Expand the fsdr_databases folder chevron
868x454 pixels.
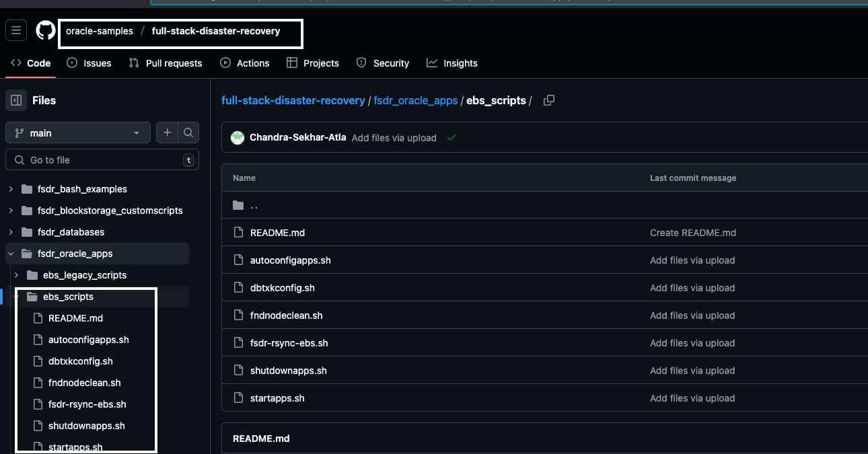(x=11, y=232)
